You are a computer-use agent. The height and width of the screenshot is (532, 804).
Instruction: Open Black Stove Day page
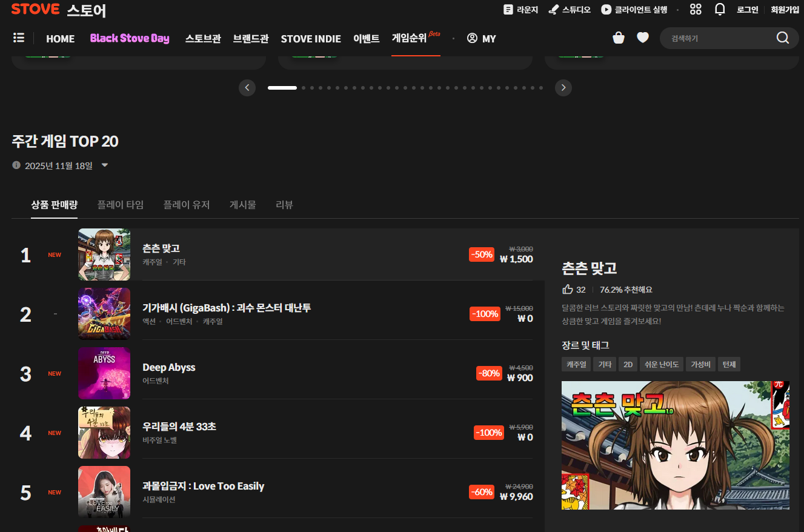click(130, 38)
